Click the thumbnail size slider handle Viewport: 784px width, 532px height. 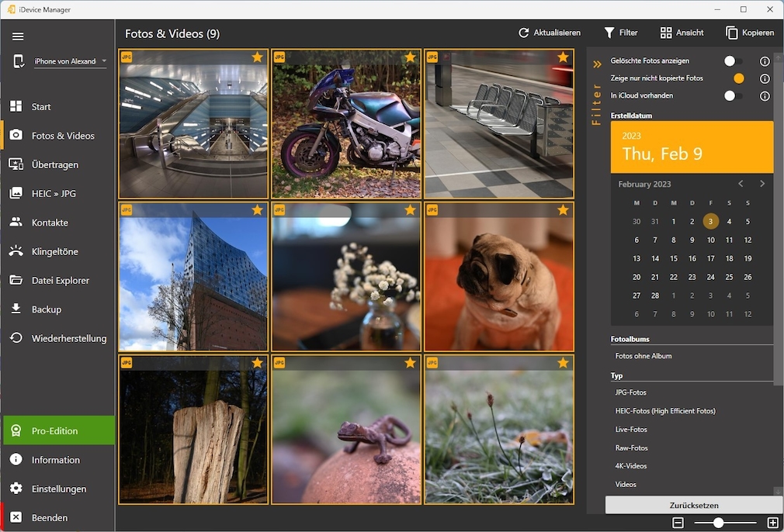pos(718,523)
